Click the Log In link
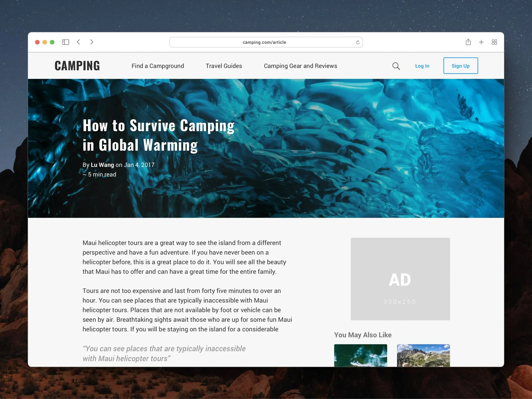Screen dimensions: 532x399 (422, 66)
